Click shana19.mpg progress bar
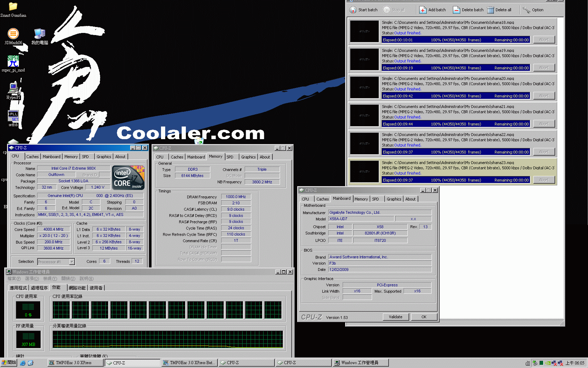This screenshot has height=368, width=588. [x=456, y=68]
